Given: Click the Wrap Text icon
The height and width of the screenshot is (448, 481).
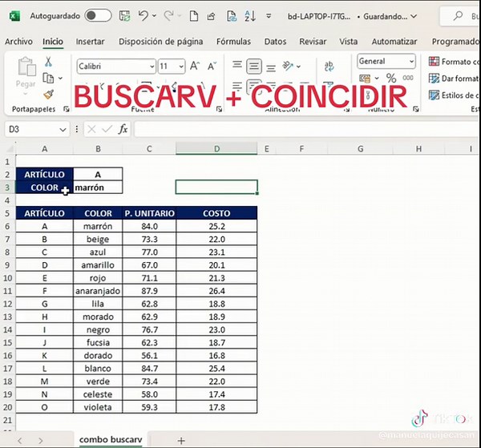Looking at the screenshot, I should pyautogui.click(x=329, y=66).
